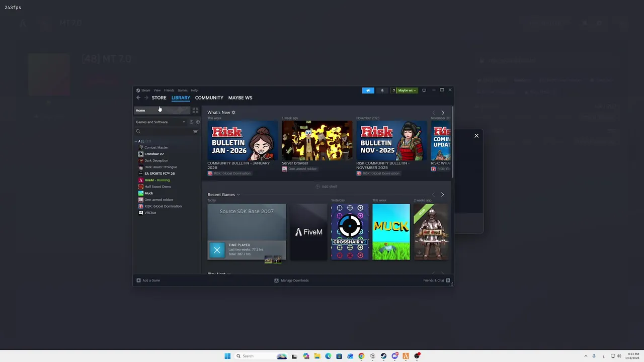The width and height of the screenshot is (644, 362).
Task: Go back with the Steam back arrow
Action: tap(138, 98)
